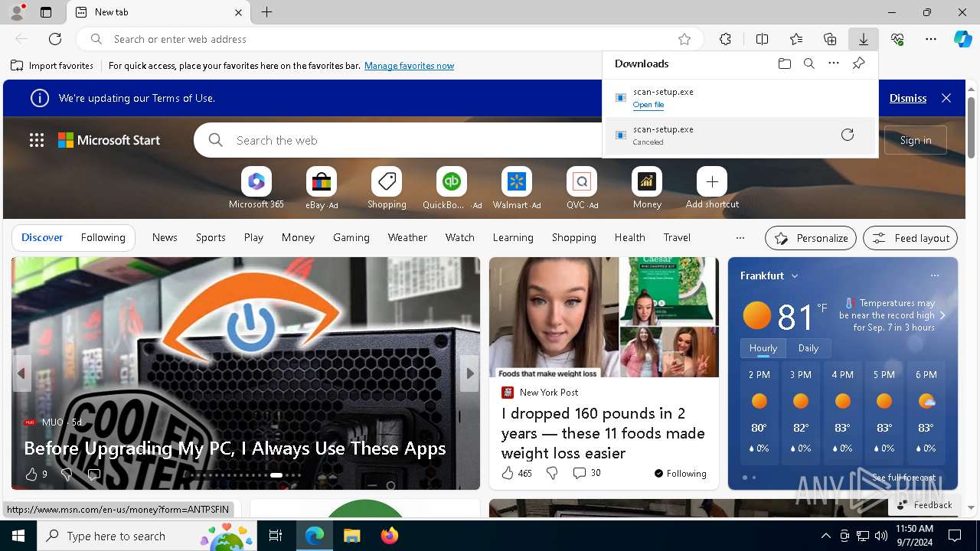Open Browser essentials icon
This screenshot has width=980, height=551.
[897, 39]
